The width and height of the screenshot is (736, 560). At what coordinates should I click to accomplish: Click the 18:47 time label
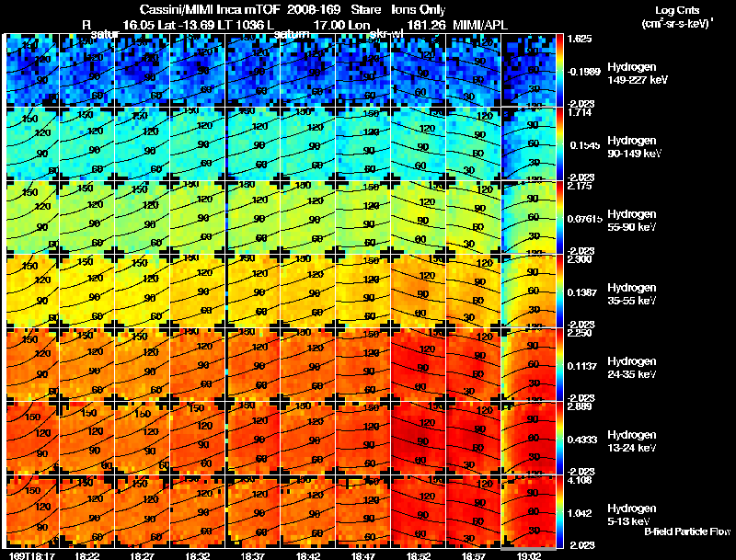(363, 555)
